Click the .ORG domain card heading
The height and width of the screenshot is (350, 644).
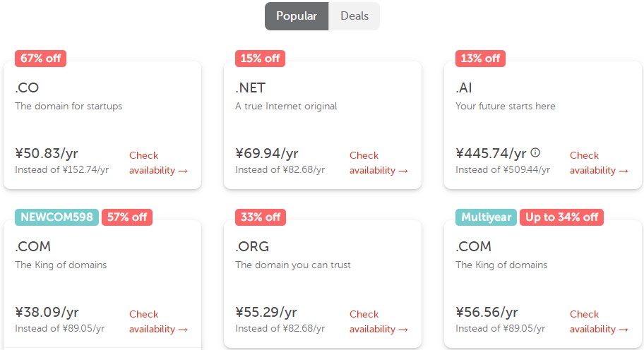coord(252,247)
